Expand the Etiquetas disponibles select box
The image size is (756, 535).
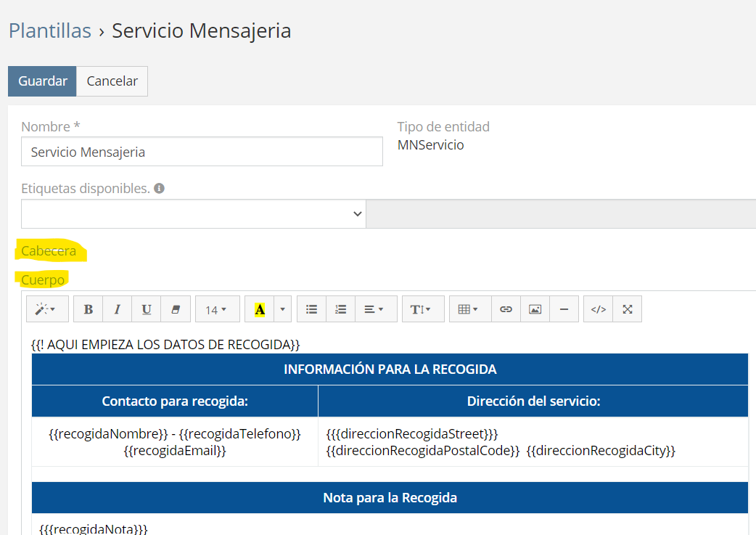pos(193,213)
